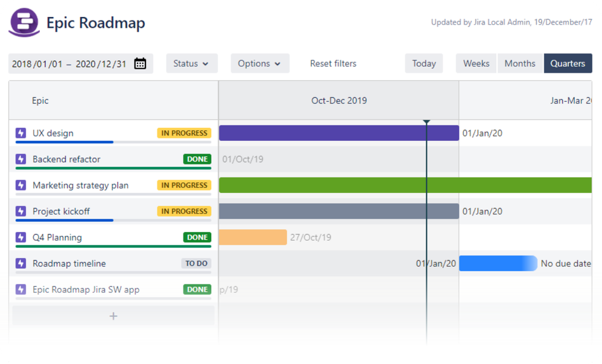Click the Roadmap timeline epic icon

tap(22, 263)
